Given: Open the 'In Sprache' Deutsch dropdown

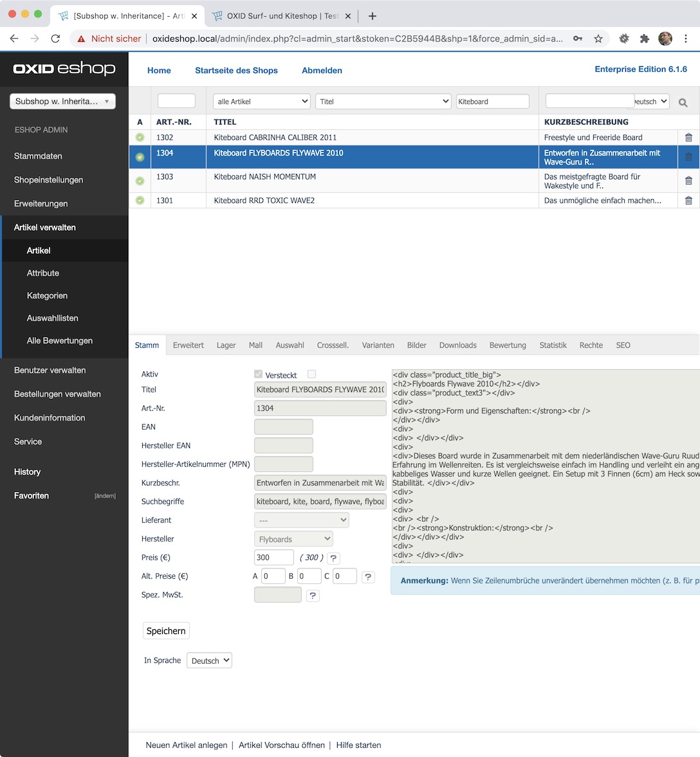Looking at the screenshot, I should pyautogui.click(x=209, y=661).
